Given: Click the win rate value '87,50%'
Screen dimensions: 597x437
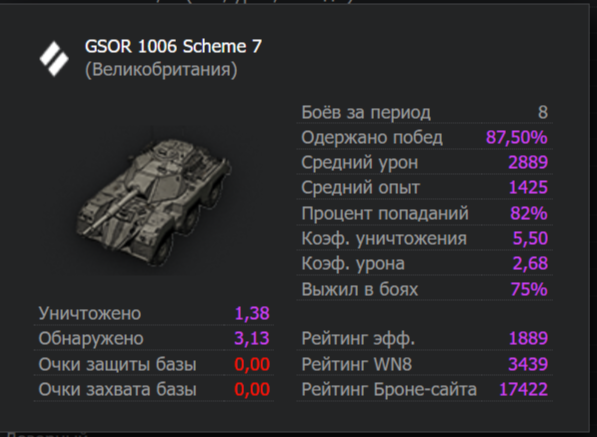Looking at the screenshot, I should (517, 137).
